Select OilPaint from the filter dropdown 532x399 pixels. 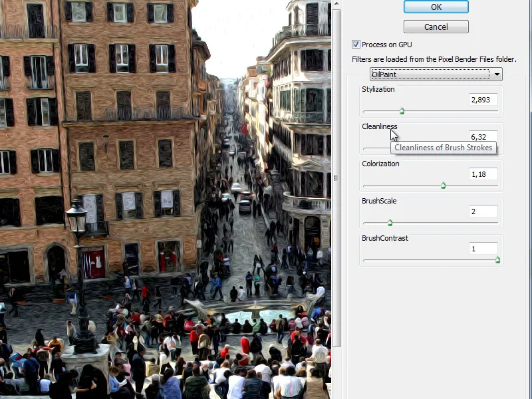click(432, 74)
